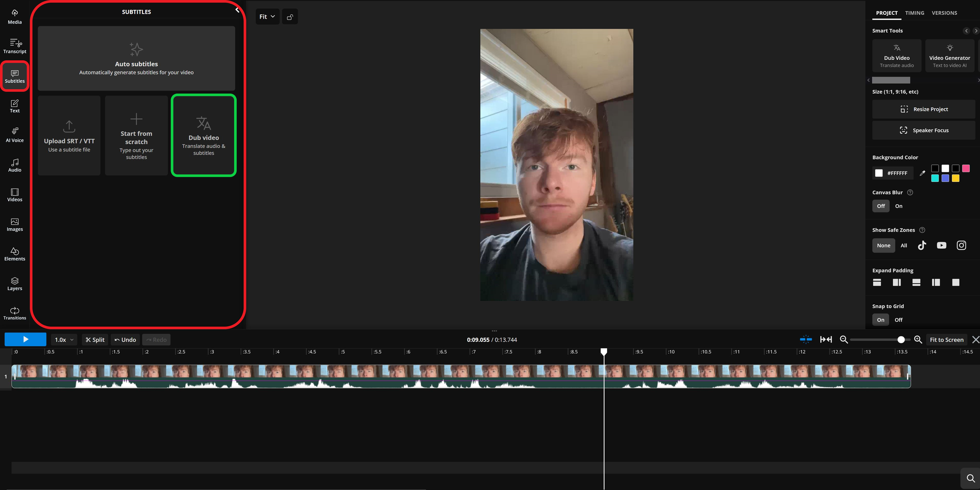Disable Snap to Grid
Image resolution: width=980 pixels, height=490 pixels.
899,319
